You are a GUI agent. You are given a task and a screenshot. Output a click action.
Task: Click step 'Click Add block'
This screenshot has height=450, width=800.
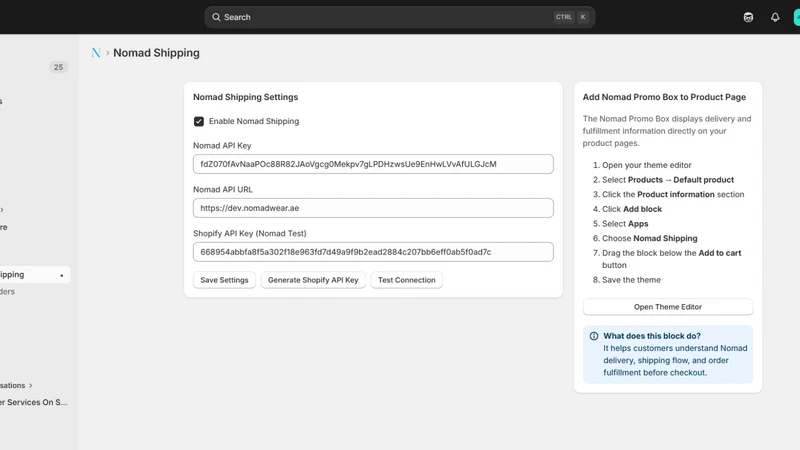click(x=632, y=209)
